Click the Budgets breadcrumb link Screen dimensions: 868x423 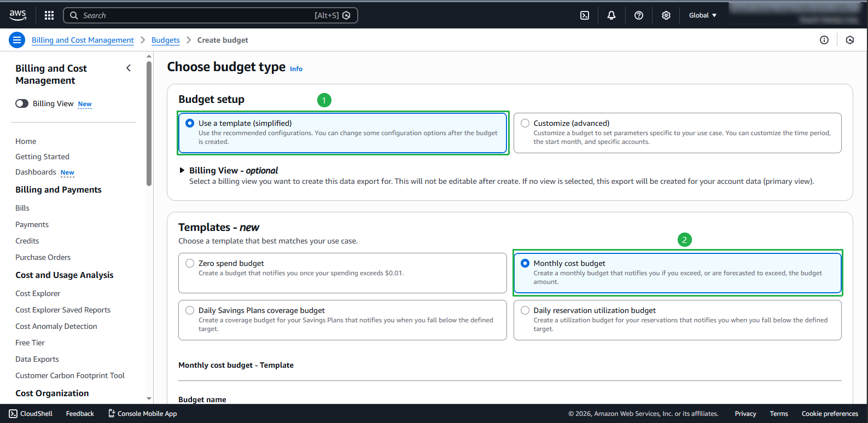pyautogui.click(x=165, y=40)
